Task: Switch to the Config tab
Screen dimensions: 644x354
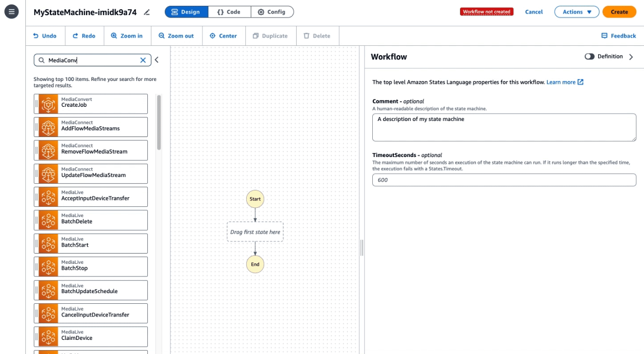Action: coord(272,12)
